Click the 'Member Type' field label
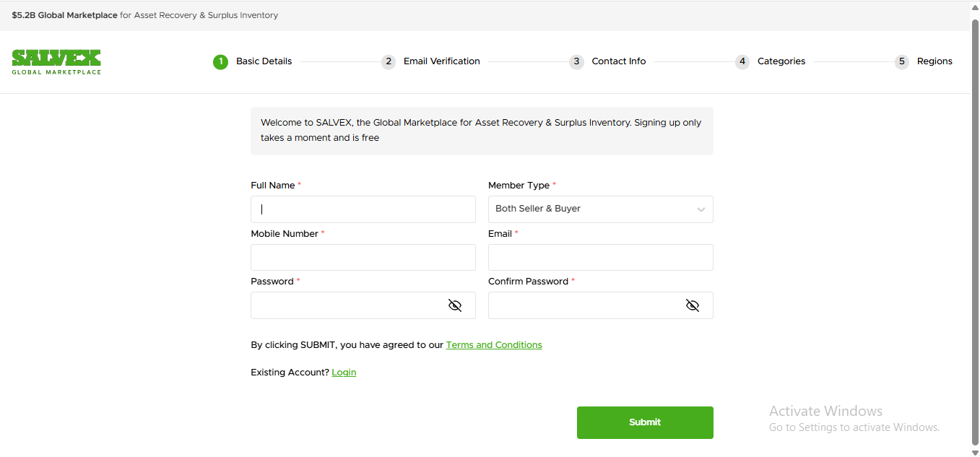Screen dimensions: 980x457 click(519, 186)
